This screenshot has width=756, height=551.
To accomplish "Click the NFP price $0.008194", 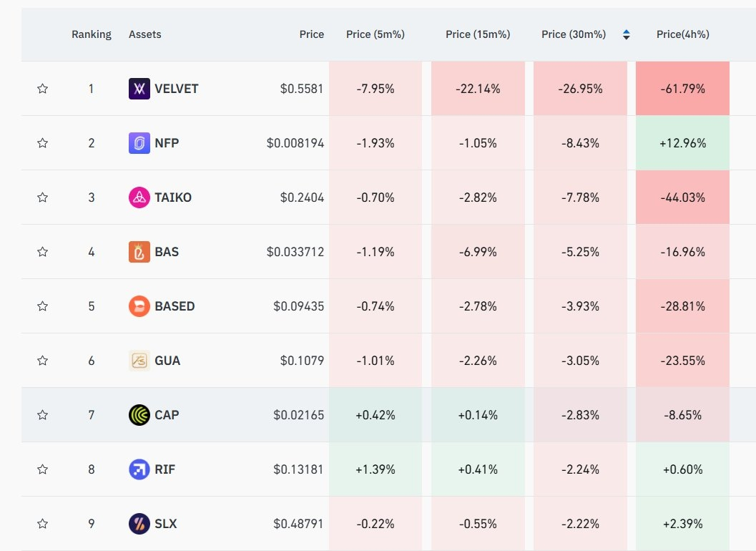I will coord(295,143).
